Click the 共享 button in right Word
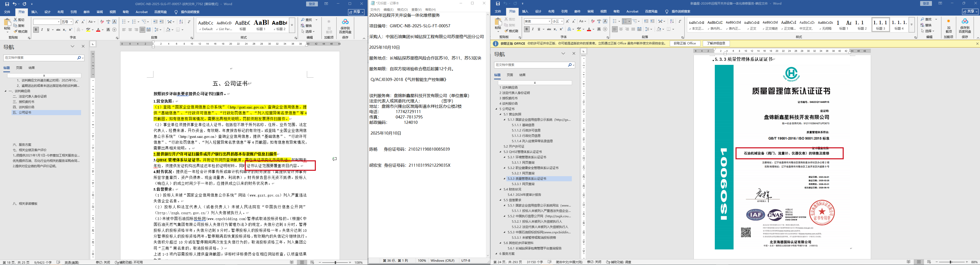Viewport: 980px width, 265px height. [970, 12]
